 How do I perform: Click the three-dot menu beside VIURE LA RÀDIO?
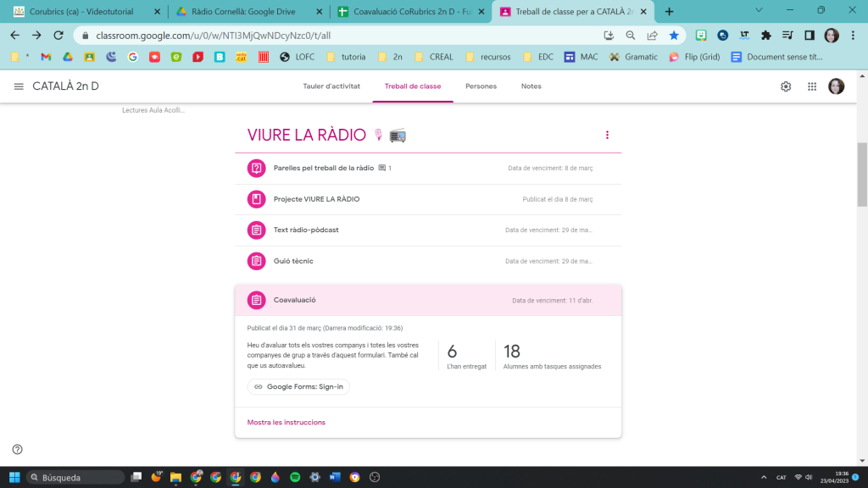click(x=607, y=135)
